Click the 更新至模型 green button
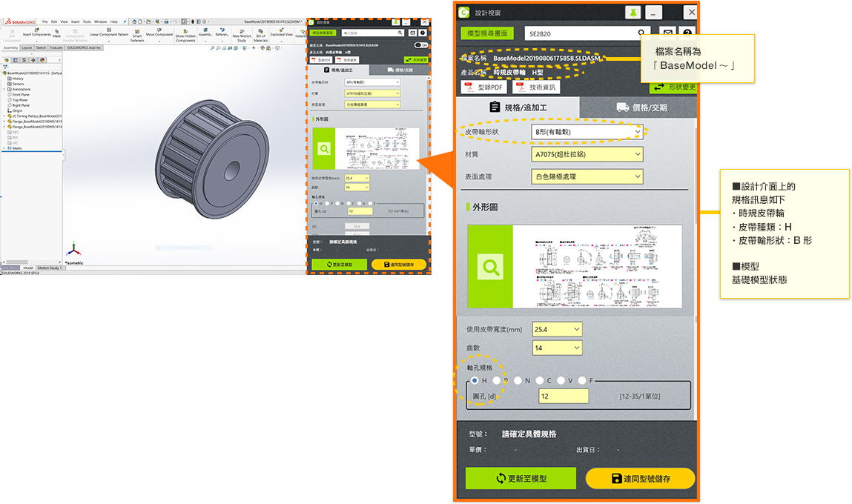Image resolution: width=852 pixels, height=504 pixels. coord(521,479)
